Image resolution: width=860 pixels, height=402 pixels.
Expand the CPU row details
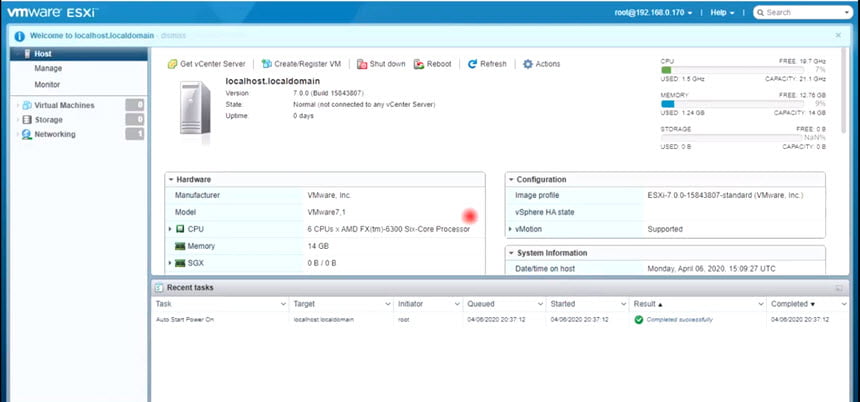click(170, 229)
